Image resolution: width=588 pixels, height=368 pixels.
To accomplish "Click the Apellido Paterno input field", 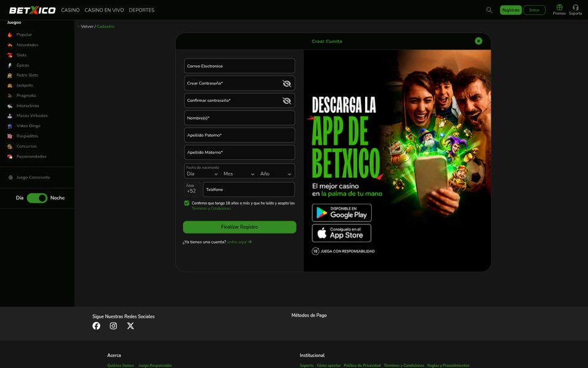I will [x=239, y=135].
